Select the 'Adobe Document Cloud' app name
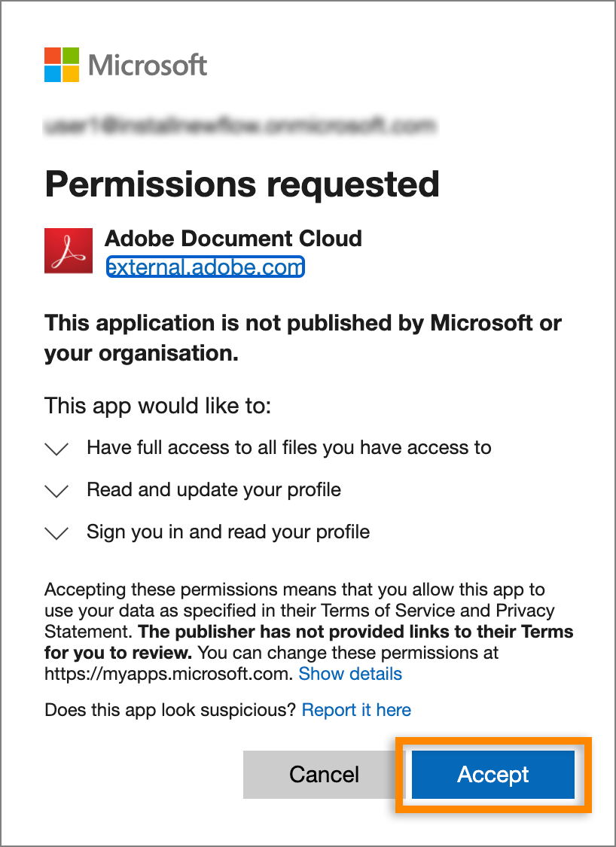This screenshot has width=616, height=847. pos(233,239)
